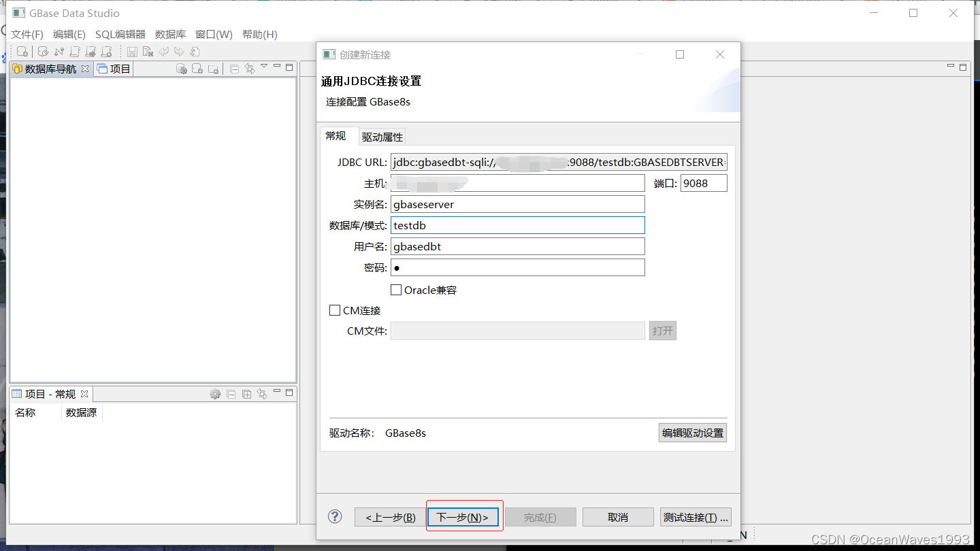Click the redo arrow icon in main toolbar
Screen dimensions: 980x551
tap(179, 52)
